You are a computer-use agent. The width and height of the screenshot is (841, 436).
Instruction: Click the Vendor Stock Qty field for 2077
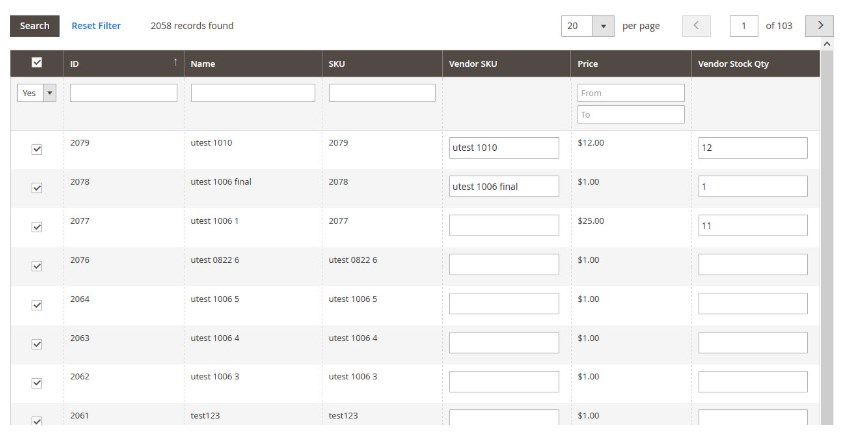752,226
